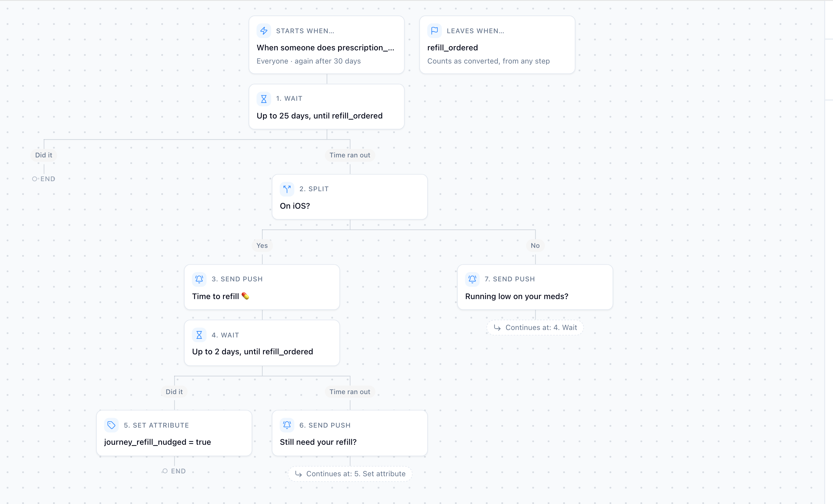Click the flag icon on Leaves When card
Image resolution: width=833 pixels, height=504 pixels.
[x=435, y=31]
